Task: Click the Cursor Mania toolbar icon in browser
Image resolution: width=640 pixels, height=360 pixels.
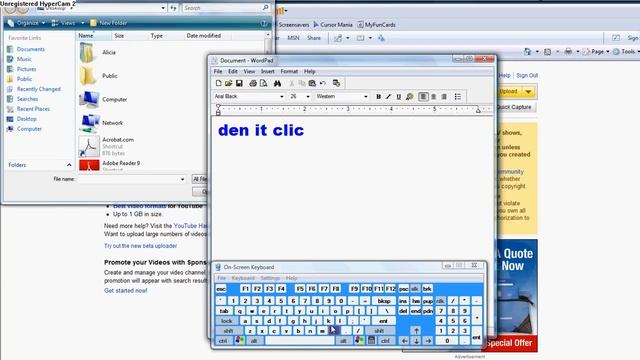Action: [333, 25]
